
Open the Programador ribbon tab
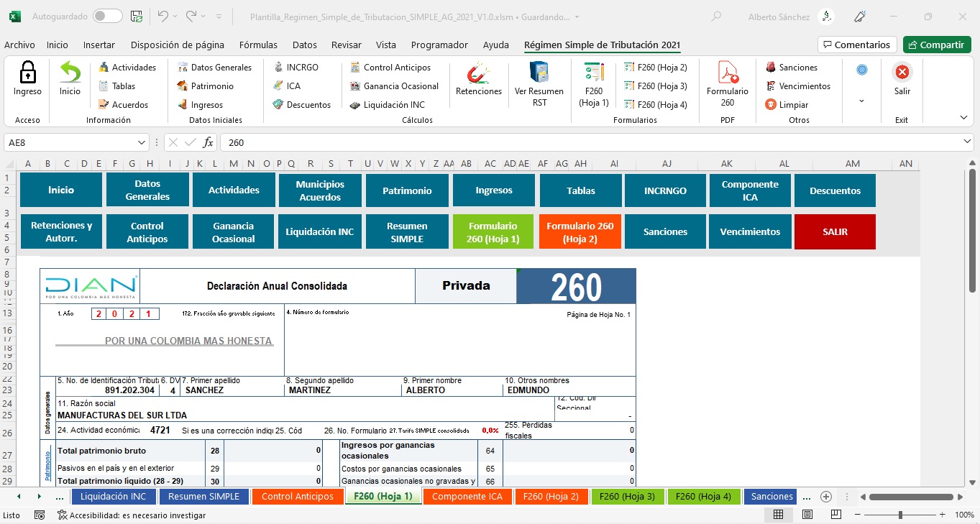[439, 45]
